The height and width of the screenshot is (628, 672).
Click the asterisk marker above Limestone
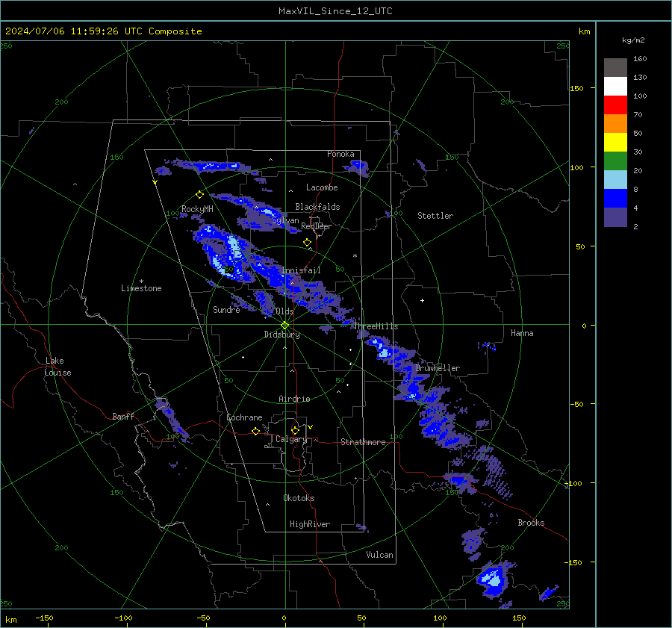pos(141,282)
